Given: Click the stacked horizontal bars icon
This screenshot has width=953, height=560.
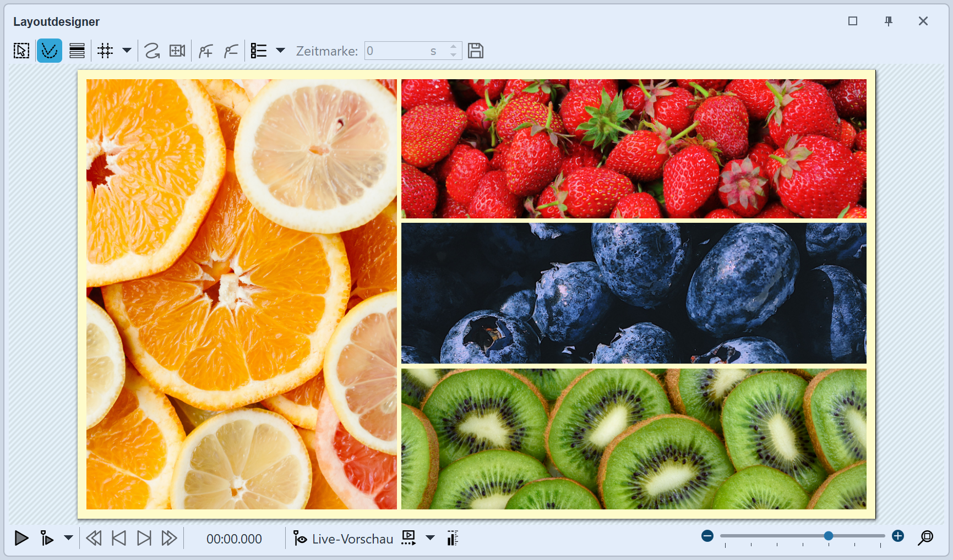Looking at the screenshot, I should click(x=77, y=51).
